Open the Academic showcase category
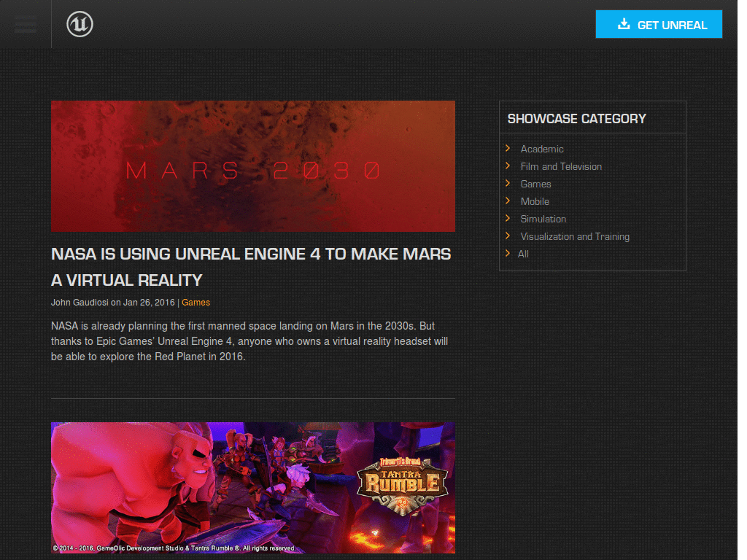The height and width of the screenshot is (560, 747). point(542,149)
